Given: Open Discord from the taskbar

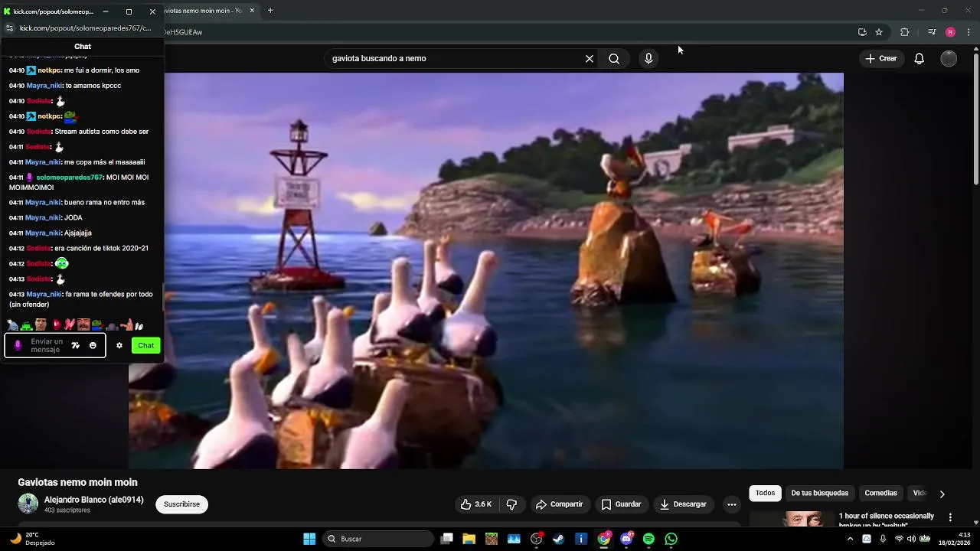Looking at the screenshot, I should tap(626, 539).
